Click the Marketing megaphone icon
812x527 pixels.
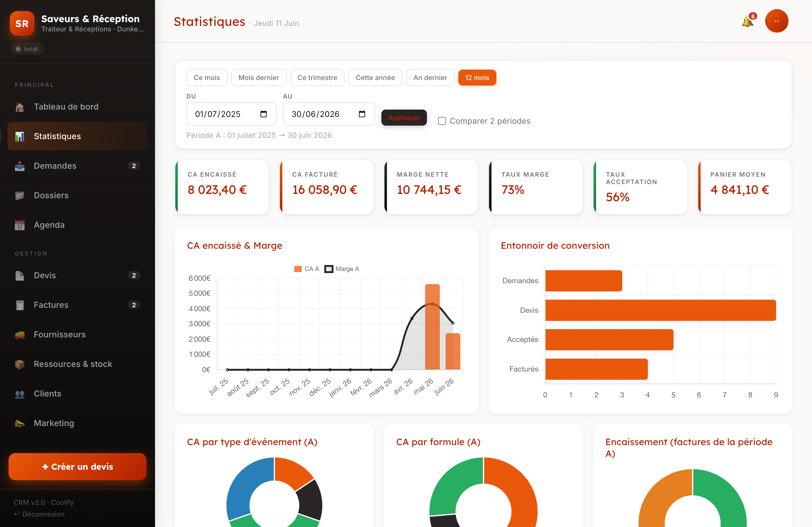20,423
